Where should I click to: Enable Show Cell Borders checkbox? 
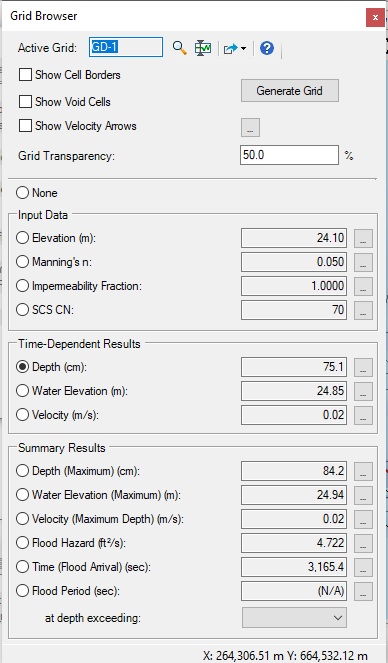(x=25, y=75)
